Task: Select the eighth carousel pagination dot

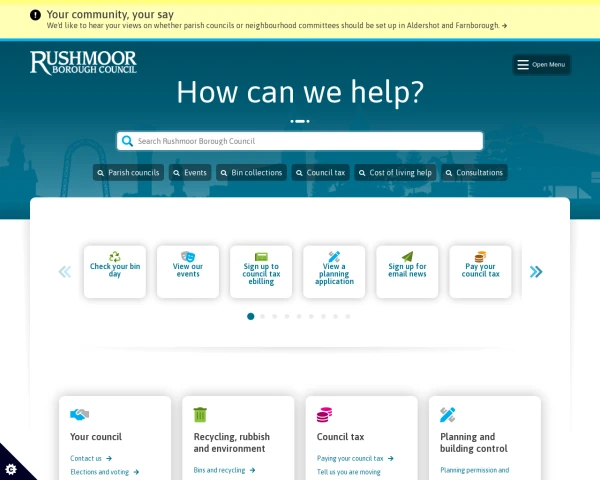Action: click(336, 316)
